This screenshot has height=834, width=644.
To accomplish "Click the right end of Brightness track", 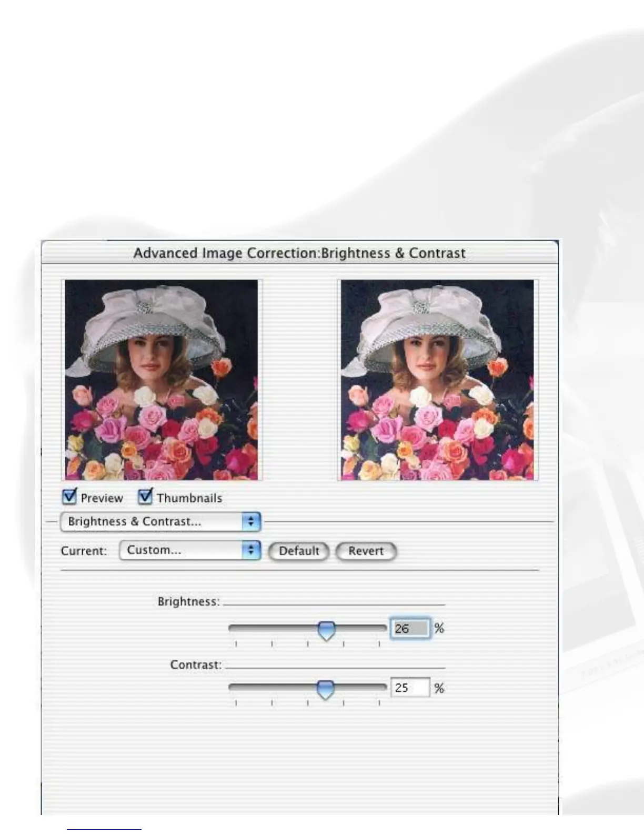I will point(384,628).
